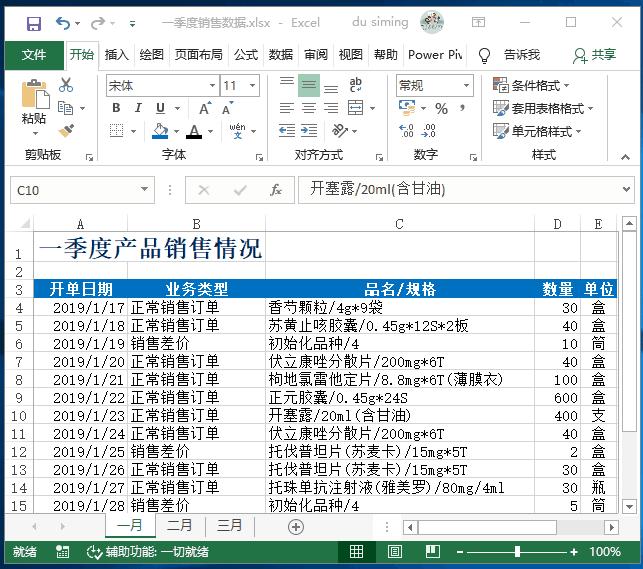Viewport: 643px width, 569px height.
Task: Align text right
Action: pyautogui.click(x=331, y=108)
